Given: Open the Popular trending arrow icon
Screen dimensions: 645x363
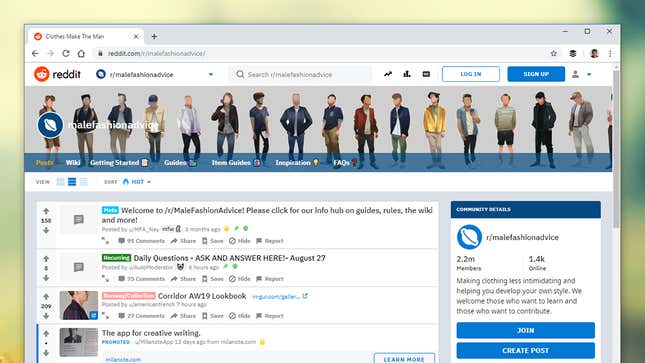Looking at the screenshot, I should click(388, 74).
